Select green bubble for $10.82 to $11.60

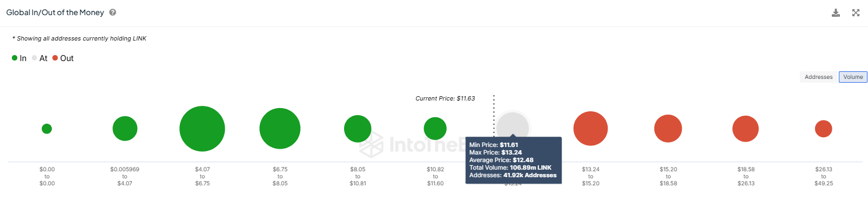coord(435,129)
